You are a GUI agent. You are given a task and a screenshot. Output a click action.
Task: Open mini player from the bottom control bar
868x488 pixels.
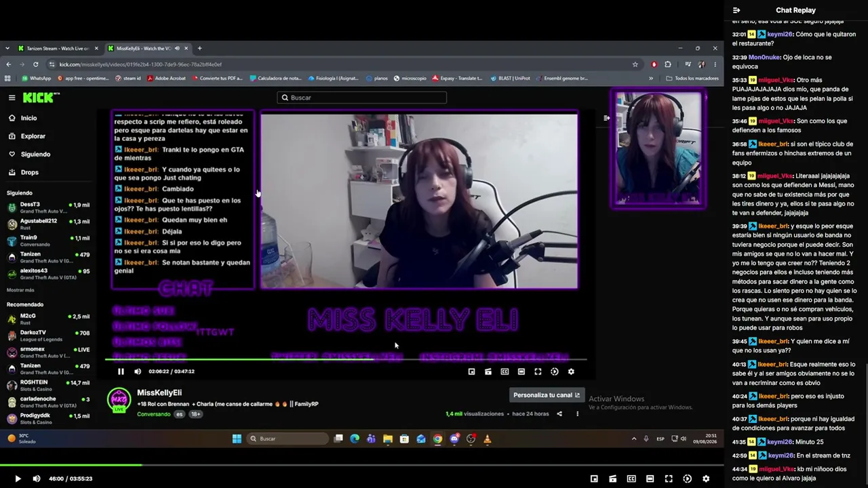coord(594,479)
